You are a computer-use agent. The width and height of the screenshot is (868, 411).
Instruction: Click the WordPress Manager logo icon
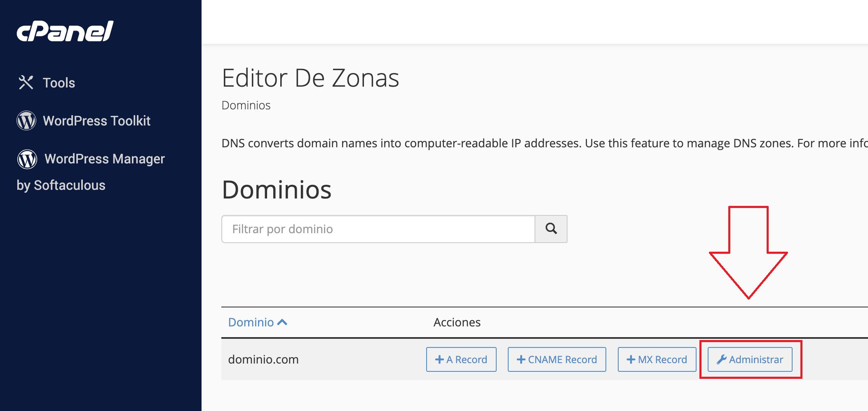click(x=27, y=159)
